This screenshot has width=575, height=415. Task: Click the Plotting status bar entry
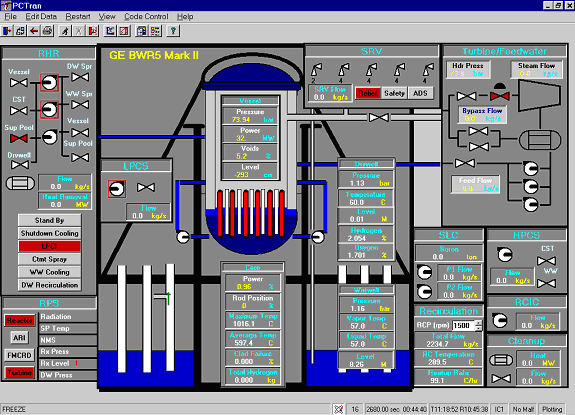click(552, 409)
